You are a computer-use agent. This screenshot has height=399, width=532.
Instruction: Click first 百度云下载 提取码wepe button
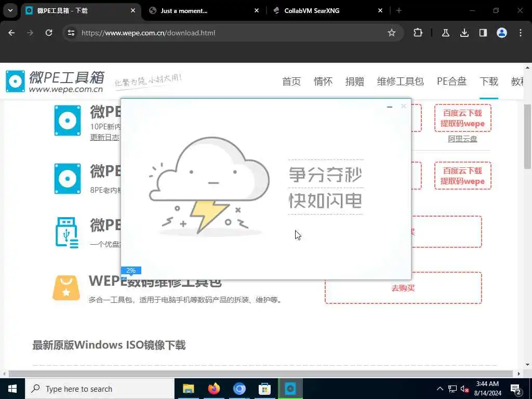pos(463,118)
